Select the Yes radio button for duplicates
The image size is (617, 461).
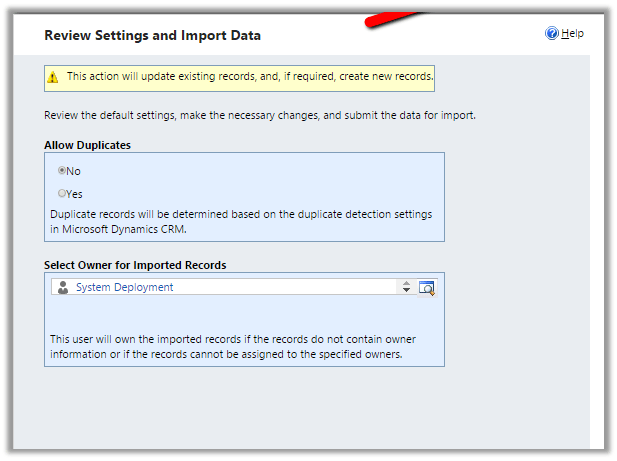(62, 193)
